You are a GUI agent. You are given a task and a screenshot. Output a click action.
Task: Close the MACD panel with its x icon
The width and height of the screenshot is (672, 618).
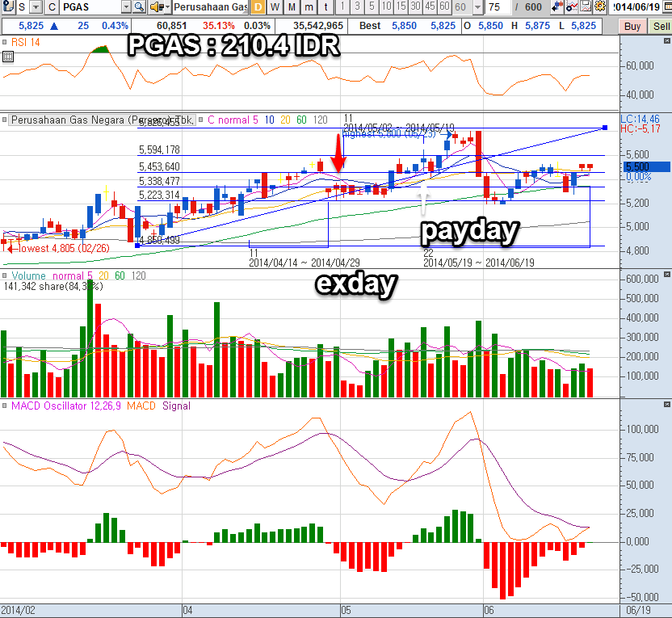pyautogui.click(x=667, y=405)
